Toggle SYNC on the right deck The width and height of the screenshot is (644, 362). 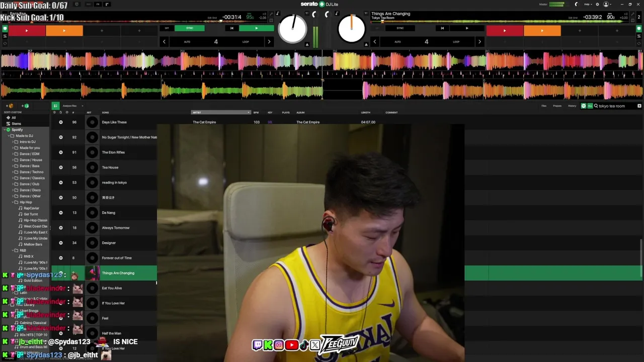pos(400,28)
